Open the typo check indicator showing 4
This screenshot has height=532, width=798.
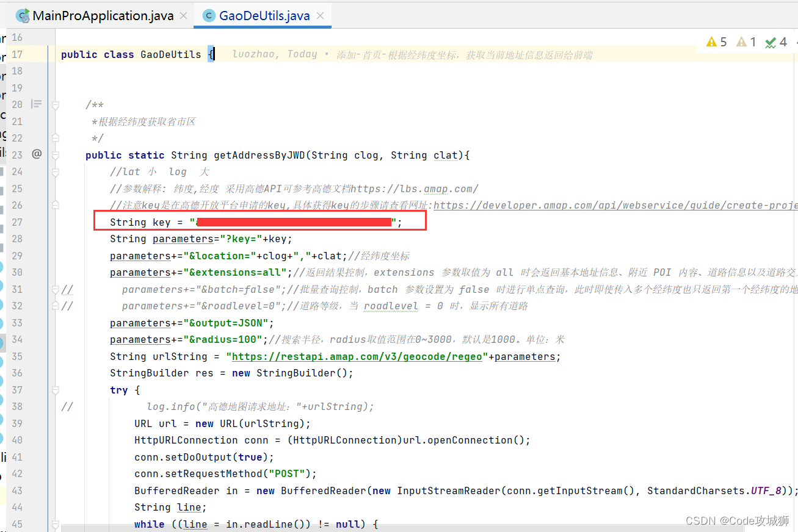tap(776, 42)
